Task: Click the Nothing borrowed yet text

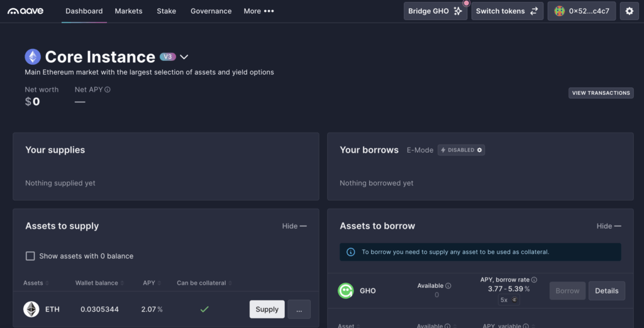Action: [x=377, y=183]
